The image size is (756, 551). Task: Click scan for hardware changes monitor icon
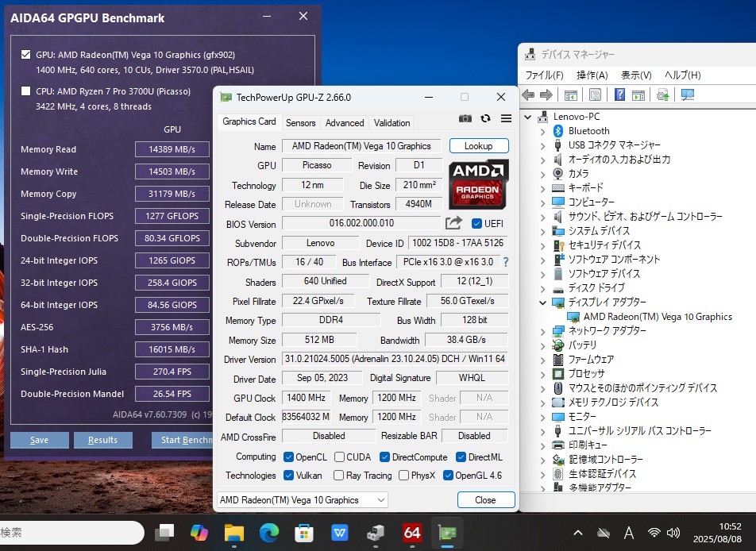click(x=688, y=95)
